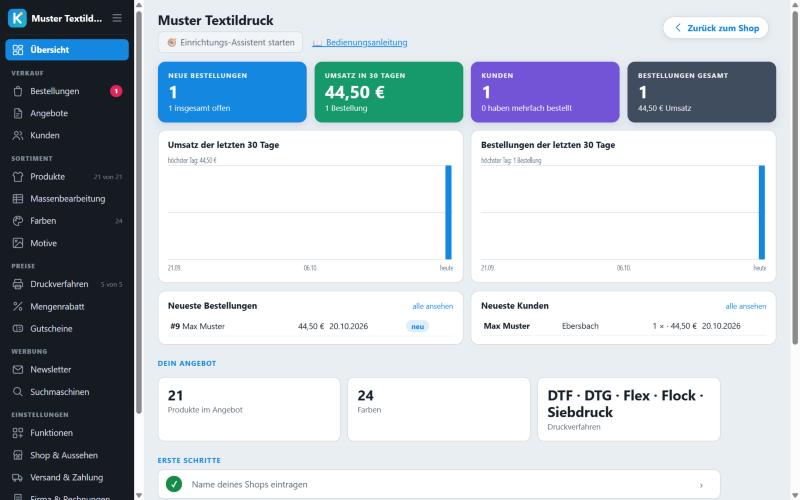800x500 pixels.
Task: Select the Farben sidebar entry
Action: coord(67,221)
